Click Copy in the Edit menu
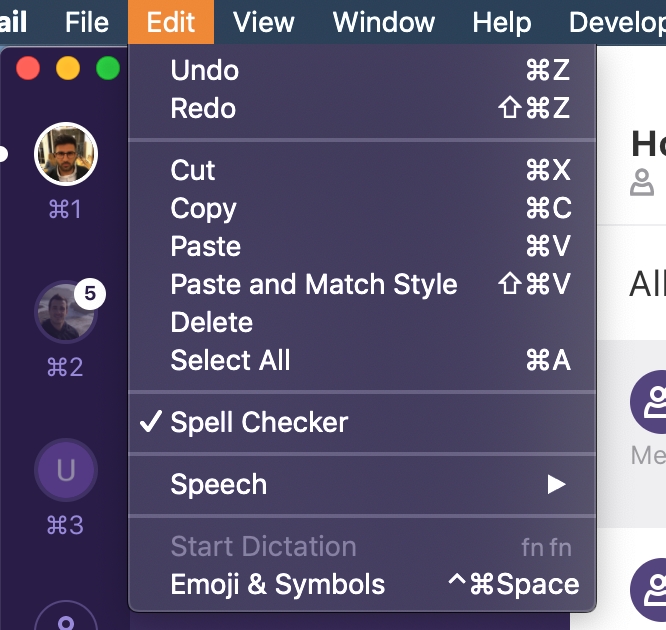Screen dimensions: 666x630 click(204, 208)
